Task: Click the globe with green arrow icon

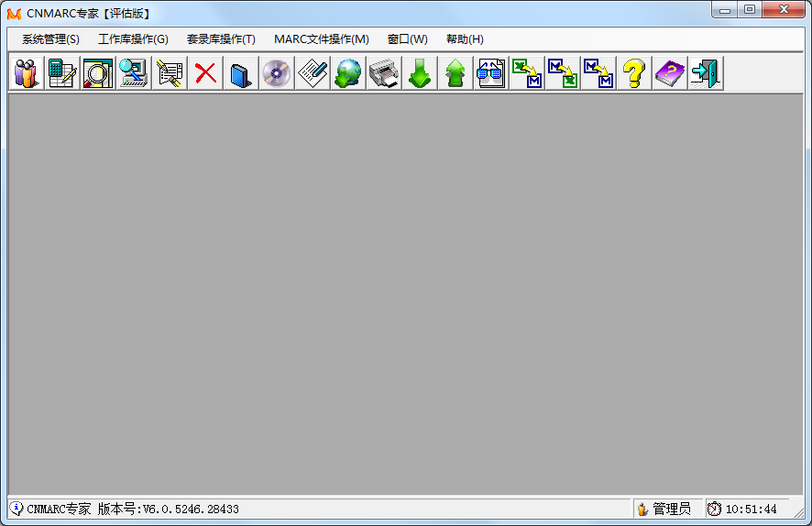Action: tap(347, 73)
